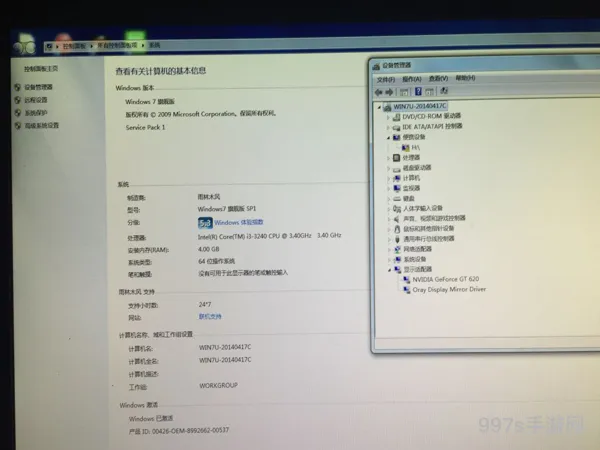Click the 系统设备 category icon
This screenshot has width=600, height=450.
[x=398, y=259]
